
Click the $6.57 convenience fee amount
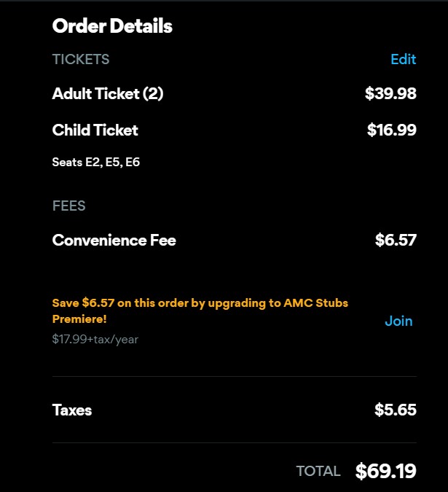pos(396,241)
